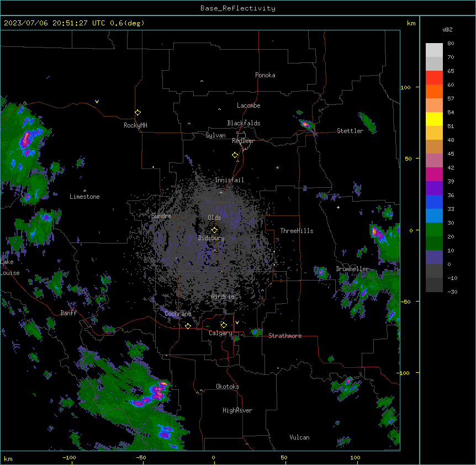Click the Didsbury town label
Viewport: 476px width, 465px height.
click(x=211, y=238)
